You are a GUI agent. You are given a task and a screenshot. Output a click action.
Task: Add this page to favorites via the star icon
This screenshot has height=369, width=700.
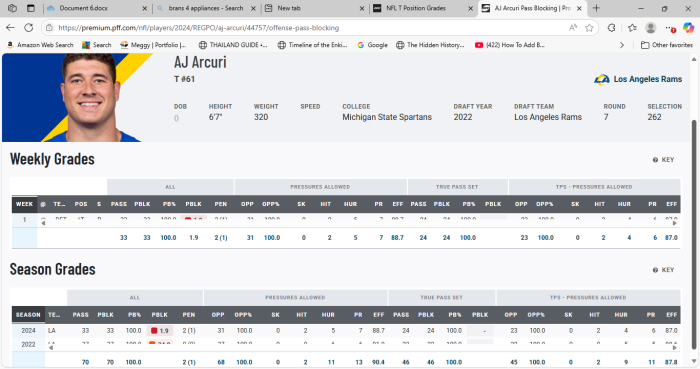click(x=589, y=28)
